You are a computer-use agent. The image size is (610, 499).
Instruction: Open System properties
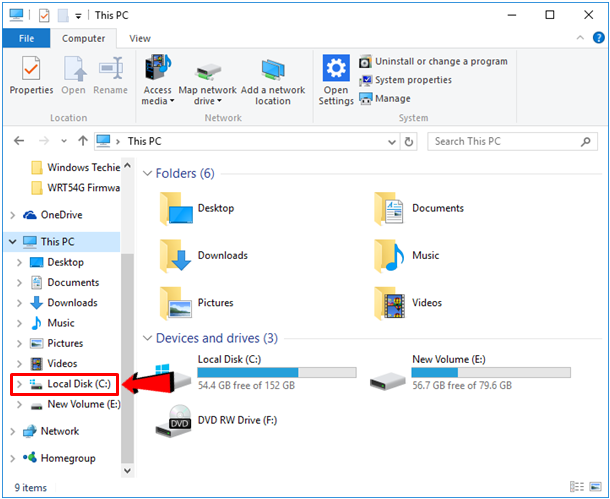(405, 80)
